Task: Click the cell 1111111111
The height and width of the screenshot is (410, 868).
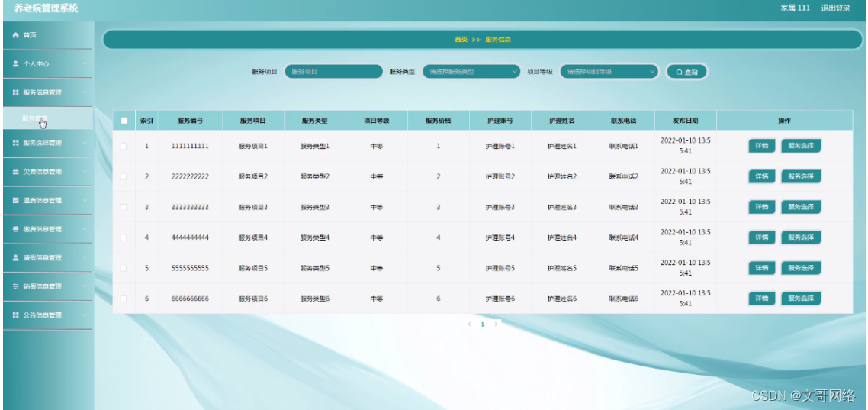Action: pyautogui.click(x=190, y=147)
